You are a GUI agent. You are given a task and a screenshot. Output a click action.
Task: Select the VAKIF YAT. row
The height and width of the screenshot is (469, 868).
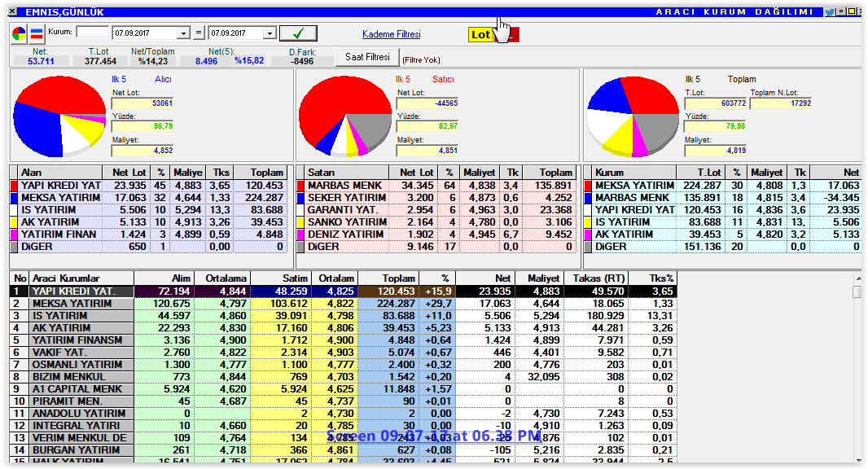[344, 353]
